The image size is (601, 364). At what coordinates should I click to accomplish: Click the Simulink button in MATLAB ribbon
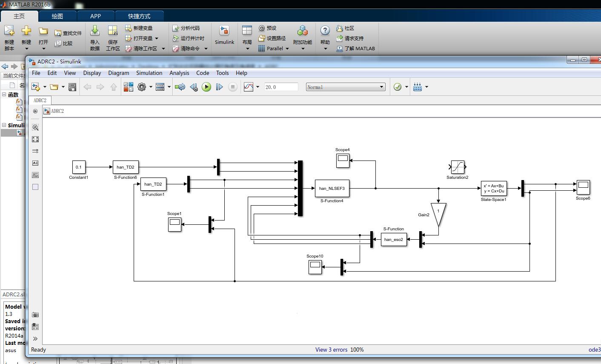(224, 35)
